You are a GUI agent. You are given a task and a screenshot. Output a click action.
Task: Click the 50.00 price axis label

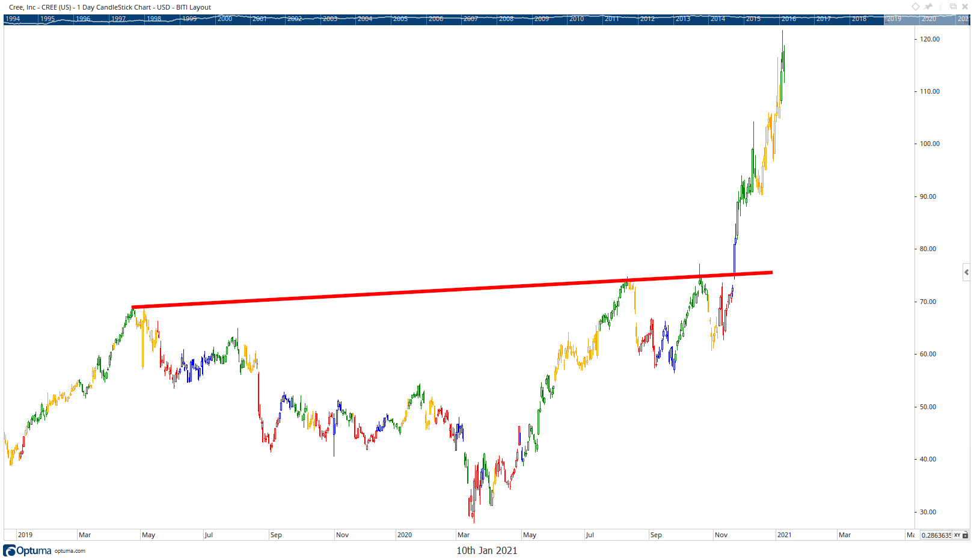(x=928, y=407)
